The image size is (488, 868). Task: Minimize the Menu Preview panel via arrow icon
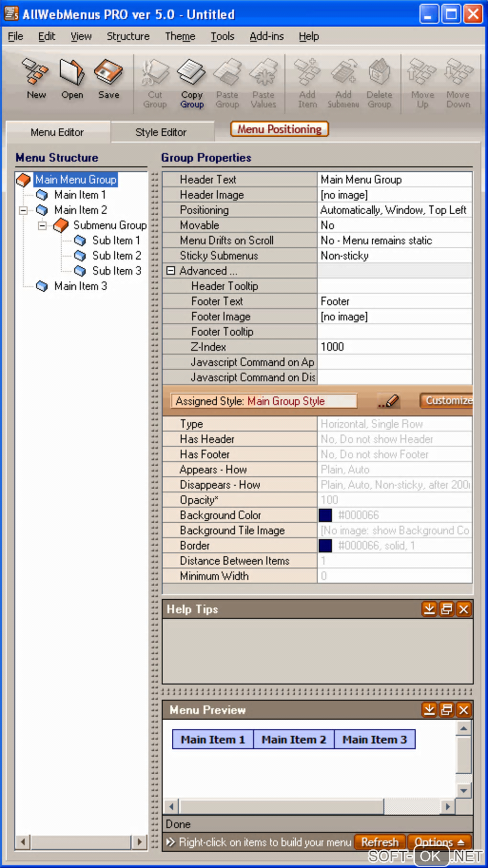click(429, 710)
